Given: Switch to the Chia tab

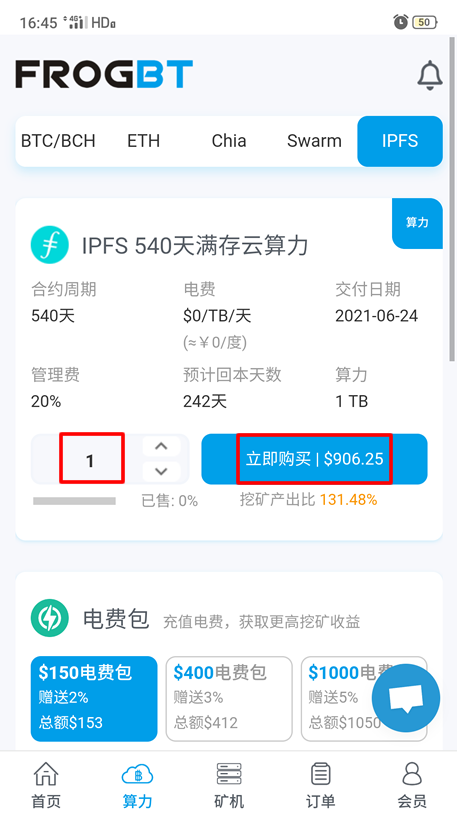Looking at the screenshot, I should tap(229, 141).
